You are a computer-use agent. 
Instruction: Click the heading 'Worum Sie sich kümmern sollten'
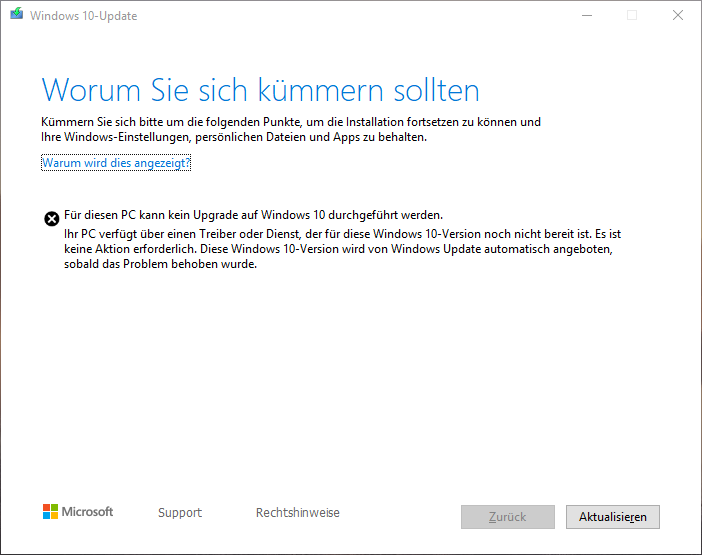(261, 90)
